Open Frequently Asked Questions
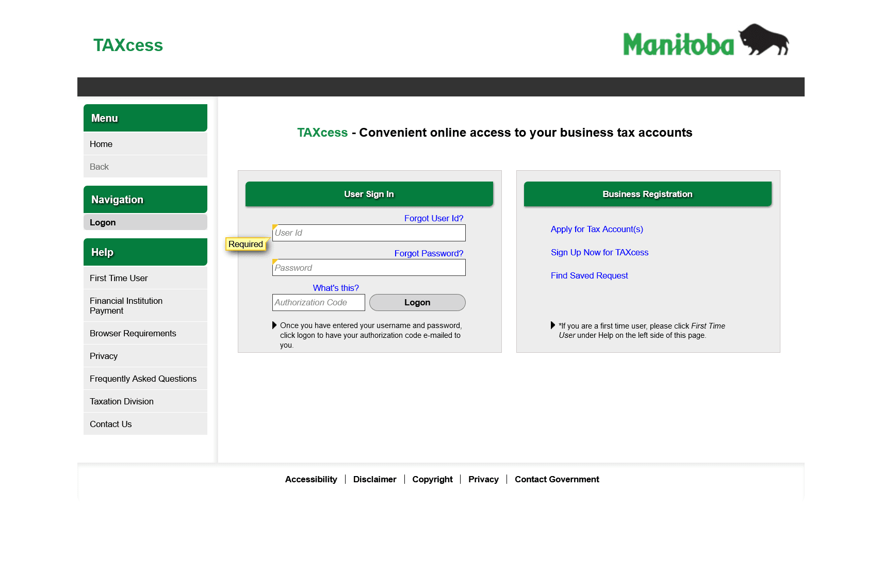The image size is (882, 588). coord(145,379)
